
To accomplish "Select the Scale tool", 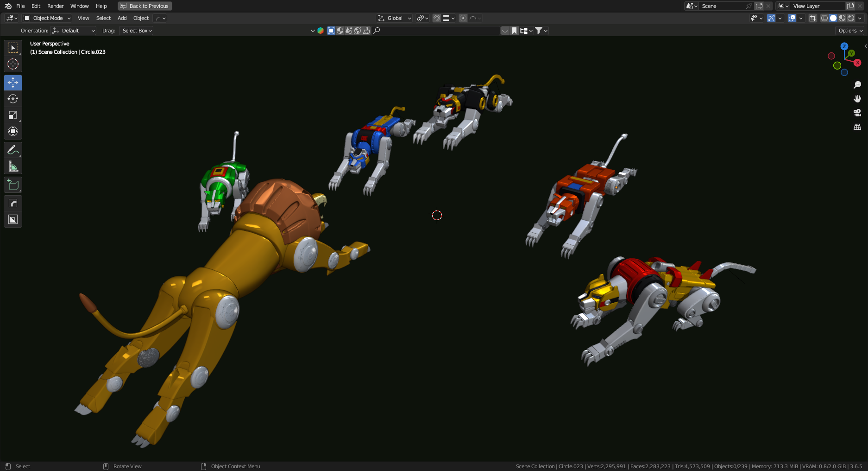I will [x=13, y=115].
